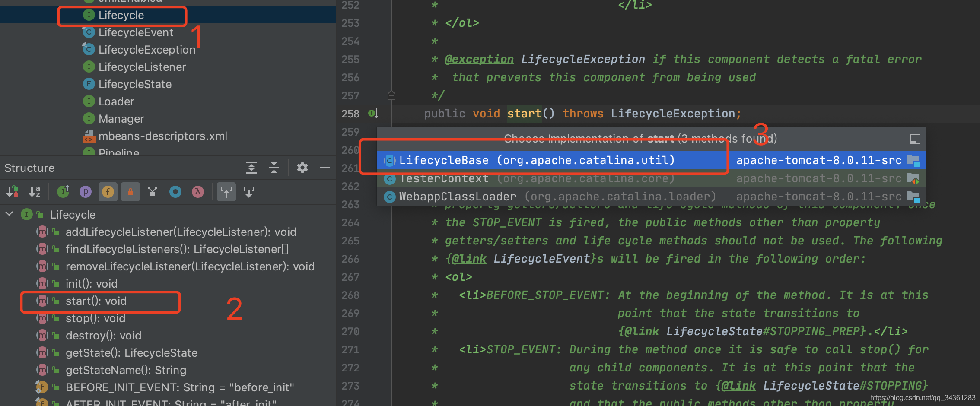Click module folder icon on WebappClassLoader row
This screenshot has height=406, width=980.
(913, 197)
